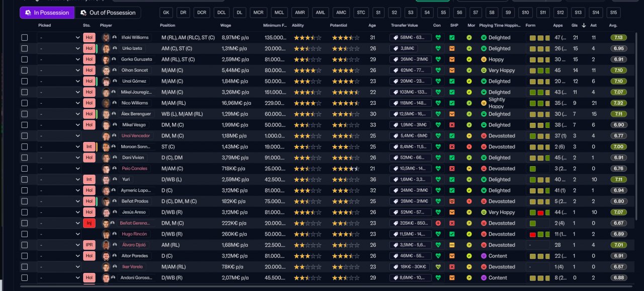The height and width of the screenshot is (291, 644).
Task: Click Unai Vencedor's devastated face icon
Action: [x=484, y=136]
